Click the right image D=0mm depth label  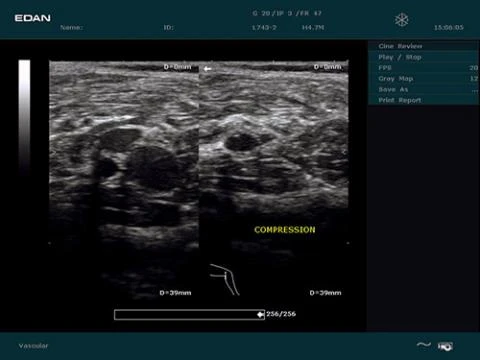click(328, 67)
